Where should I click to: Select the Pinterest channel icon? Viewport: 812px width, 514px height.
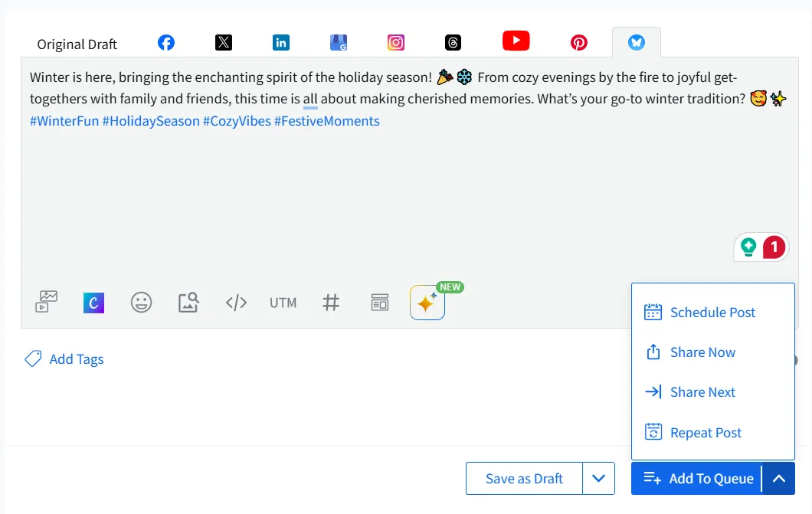[579, 42]
